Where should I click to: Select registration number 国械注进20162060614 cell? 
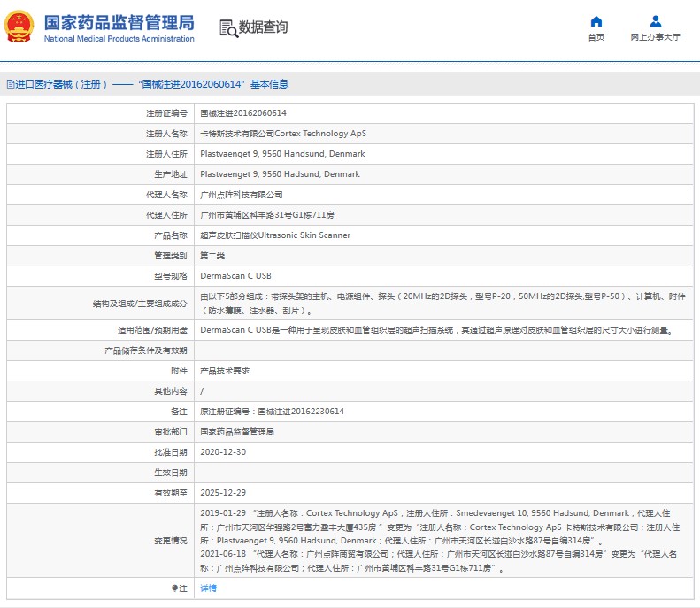pos(243,113)
